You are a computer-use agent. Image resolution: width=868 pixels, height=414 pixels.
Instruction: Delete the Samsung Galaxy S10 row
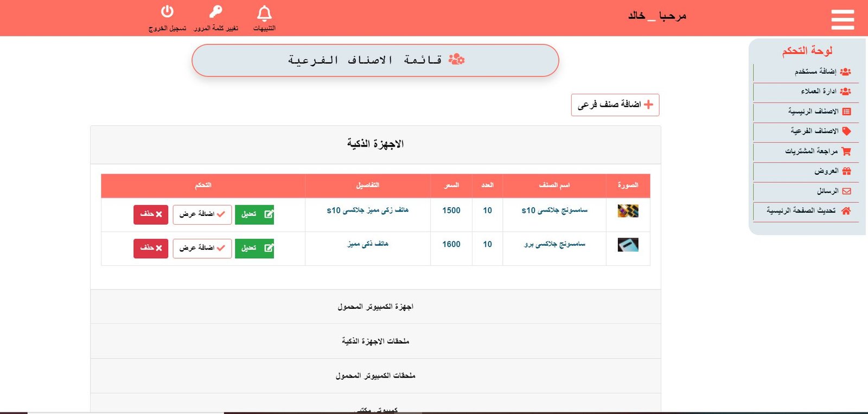151,214
